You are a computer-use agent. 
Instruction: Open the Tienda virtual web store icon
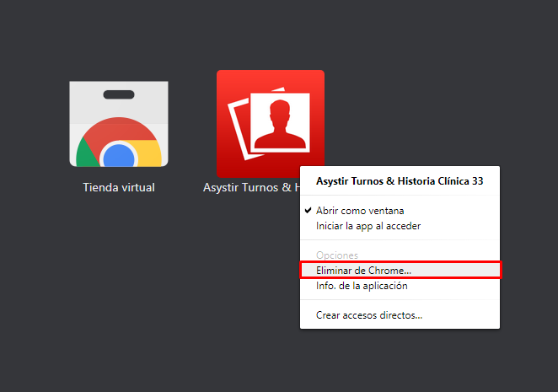(118, 124)
